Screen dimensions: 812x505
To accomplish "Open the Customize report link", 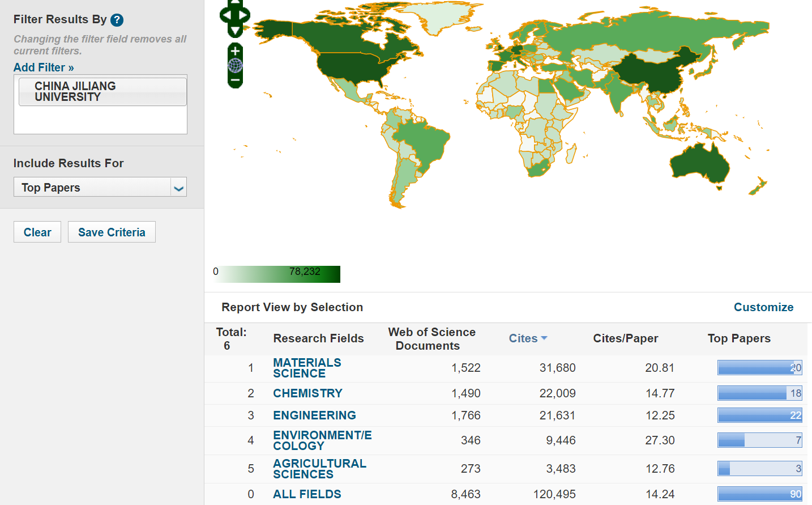I will pos(763,307).
